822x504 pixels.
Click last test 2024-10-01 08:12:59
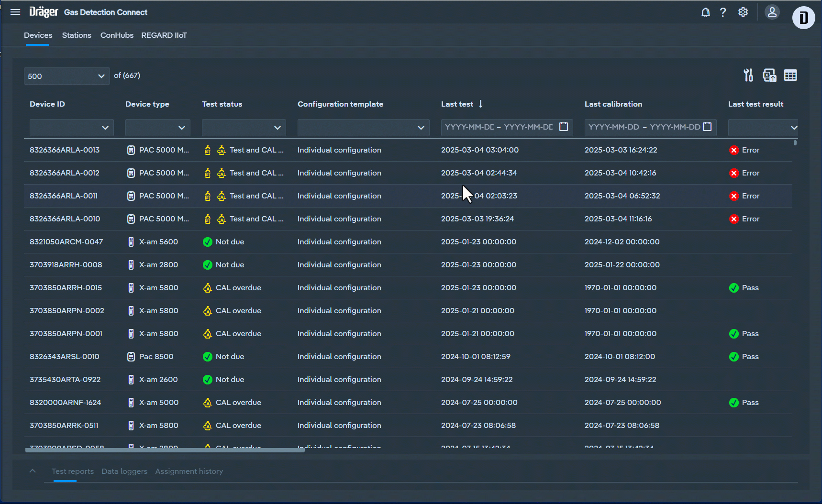[x=476, y=357]
